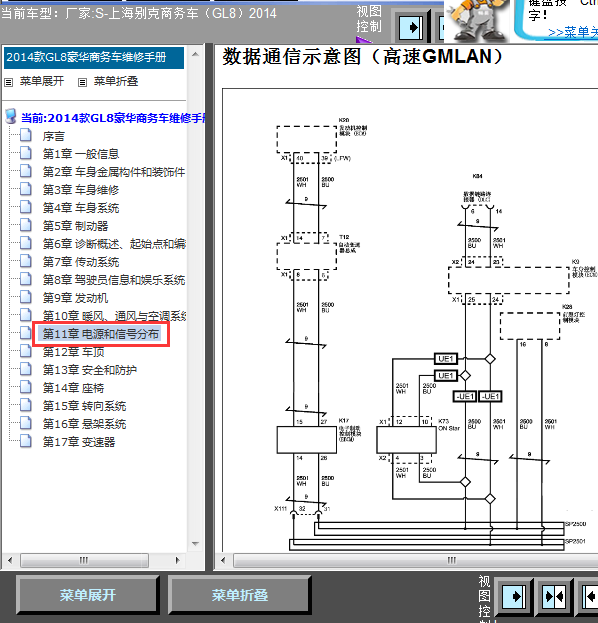Open 第1章 一般信息 chapter

click(81, 154)
